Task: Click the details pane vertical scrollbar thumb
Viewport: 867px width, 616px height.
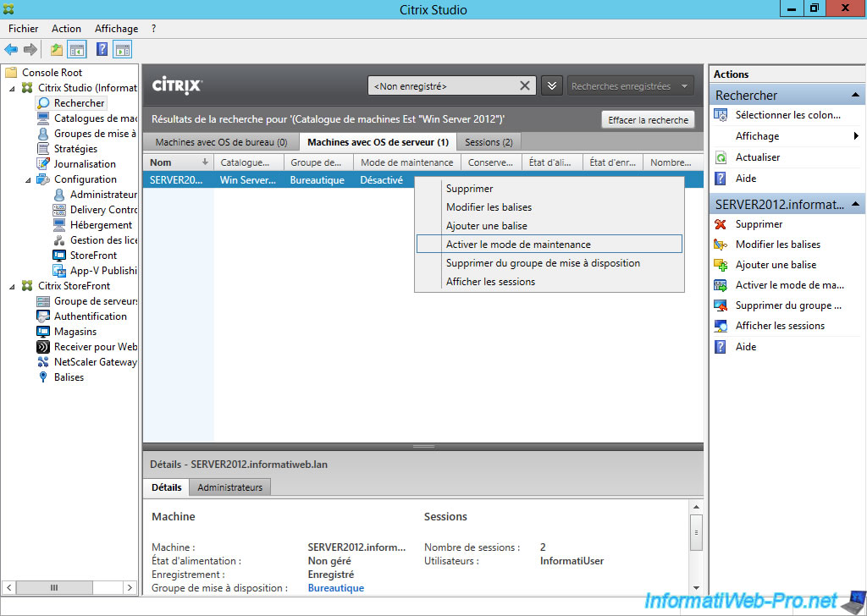Action: (696, 532)
